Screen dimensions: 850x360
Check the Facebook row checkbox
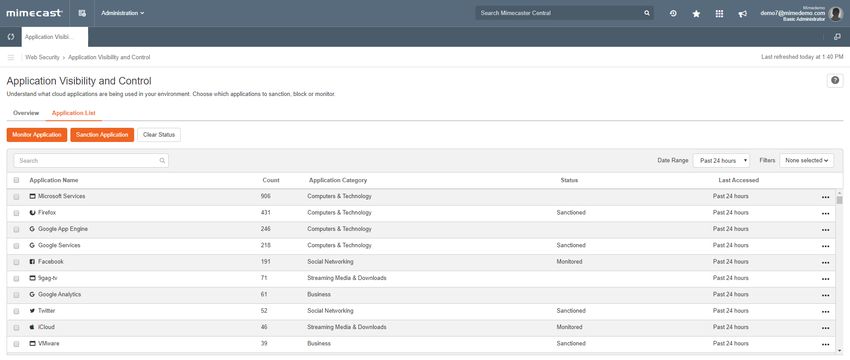click(x=16, y=262)
